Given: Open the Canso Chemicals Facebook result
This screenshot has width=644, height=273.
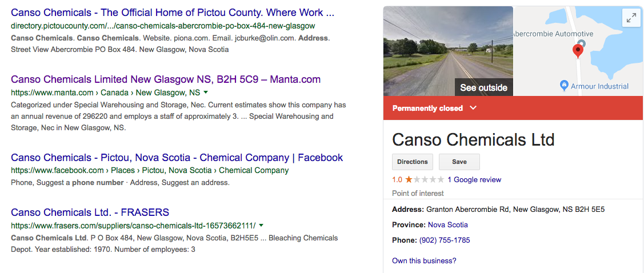Looking at the screenshot, I should pos(177,158).
